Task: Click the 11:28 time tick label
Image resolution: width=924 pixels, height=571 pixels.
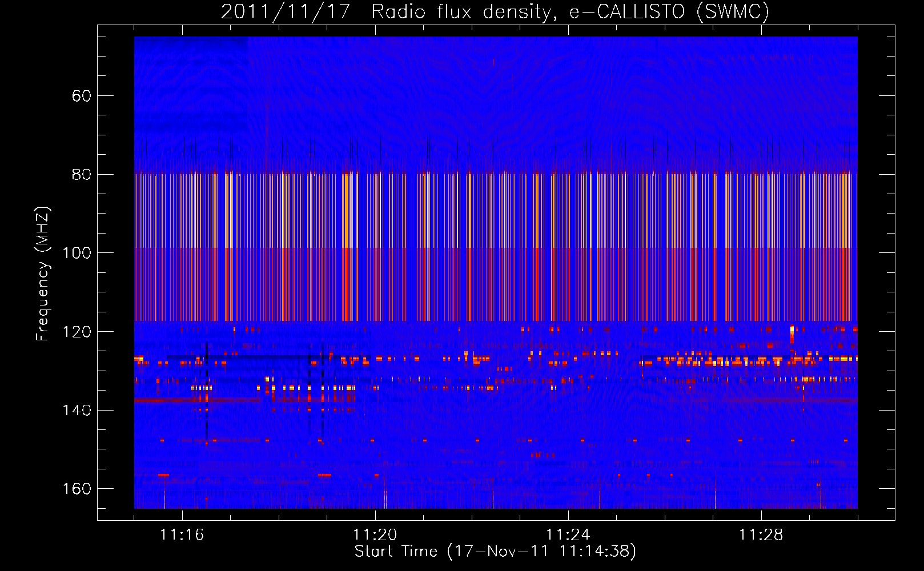Action: [761, 535]
